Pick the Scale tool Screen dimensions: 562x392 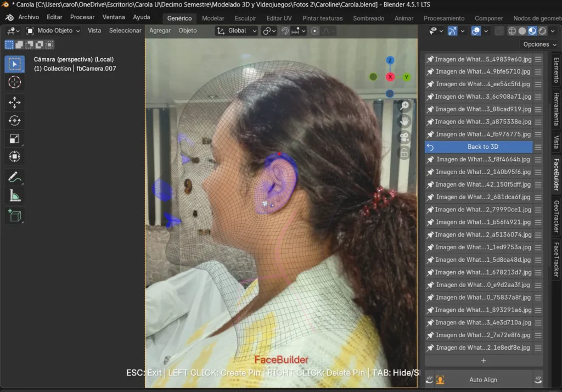tap(15, 139)
